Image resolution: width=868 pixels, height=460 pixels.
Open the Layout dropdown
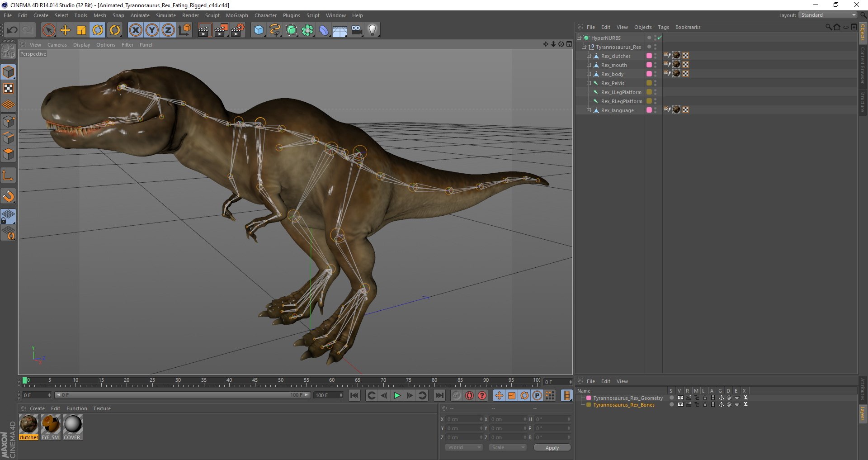point(828,15)
